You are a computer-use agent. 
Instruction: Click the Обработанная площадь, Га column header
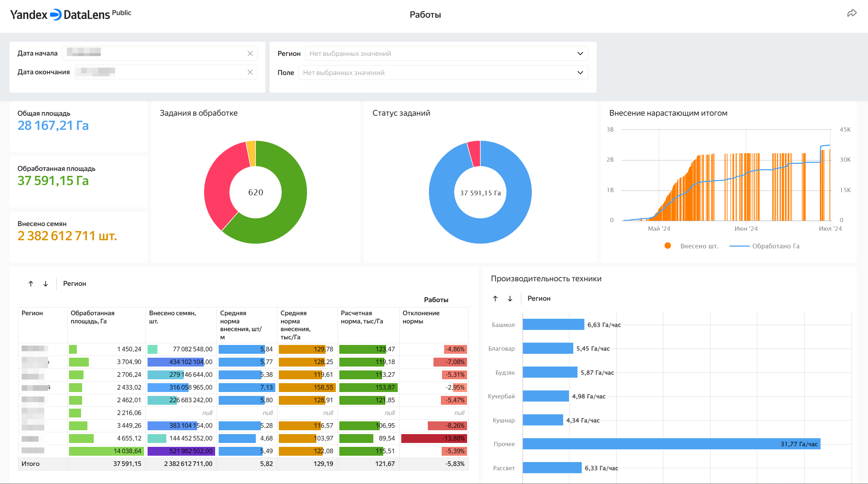click(x=92, y=317)
